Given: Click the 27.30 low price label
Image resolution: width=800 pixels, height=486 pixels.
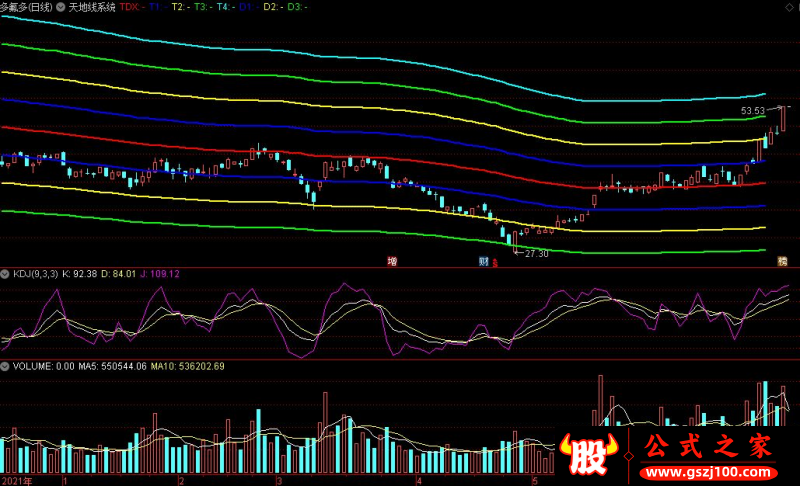Looking at the screenshot, I should point(537,253).
